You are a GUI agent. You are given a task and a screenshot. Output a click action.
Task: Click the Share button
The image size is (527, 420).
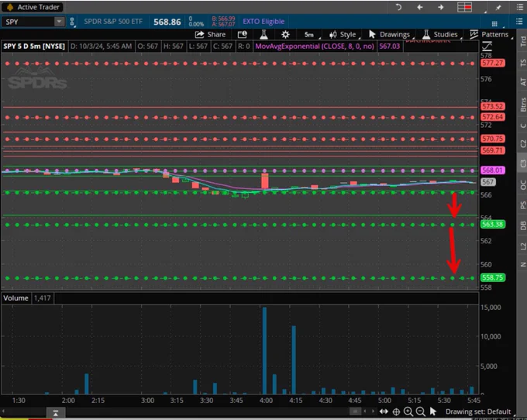pos(210,34)
